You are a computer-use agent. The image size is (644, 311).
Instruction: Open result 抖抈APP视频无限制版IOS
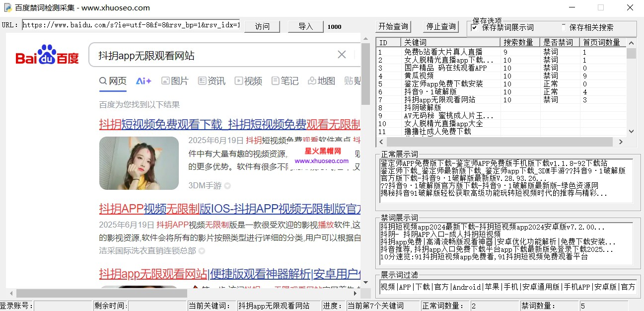[x=229, y=208]
